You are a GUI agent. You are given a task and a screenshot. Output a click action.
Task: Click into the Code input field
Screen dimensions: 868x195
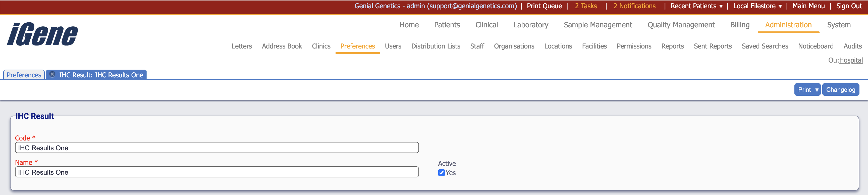(x=217, y=148)
